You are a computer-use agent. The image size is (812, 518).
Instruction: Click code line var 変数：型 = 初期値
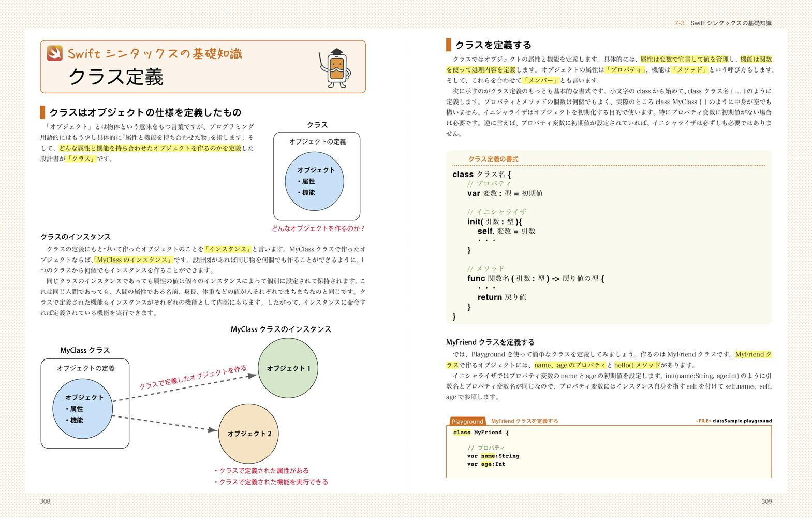[x=505, y=193]
